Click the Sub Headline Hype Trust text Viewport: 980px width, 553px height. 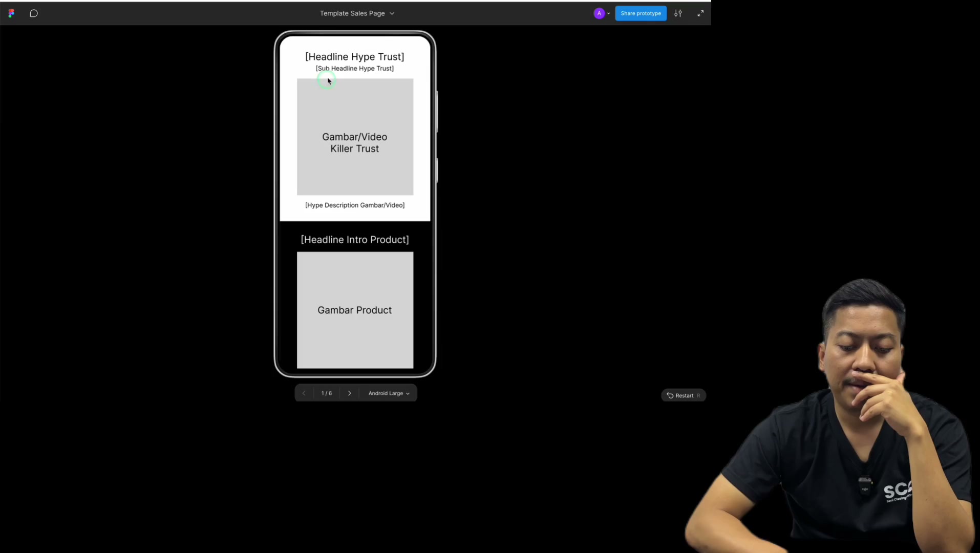tap(354, 68)
